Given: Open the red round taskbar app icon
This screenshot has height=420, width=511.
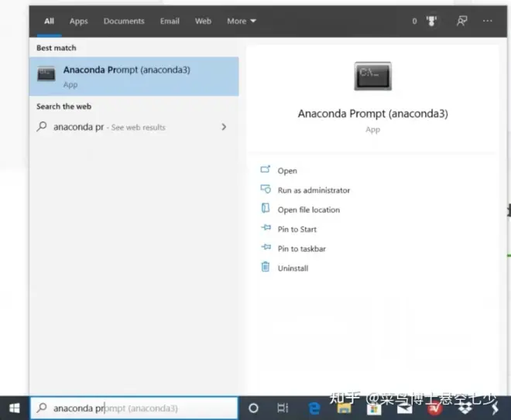Looking at the screenshot, I should tap(435, 408).
